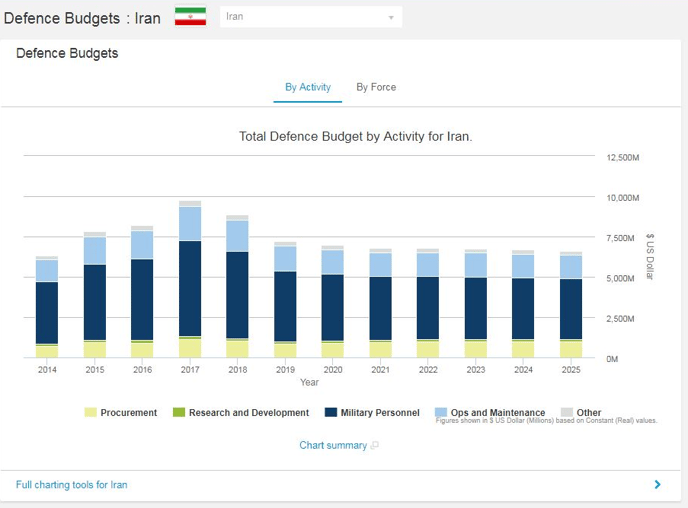Open the Chart summary link
Image resolution: width=688 pixels, height=508 pixels.
coord(333,446)
